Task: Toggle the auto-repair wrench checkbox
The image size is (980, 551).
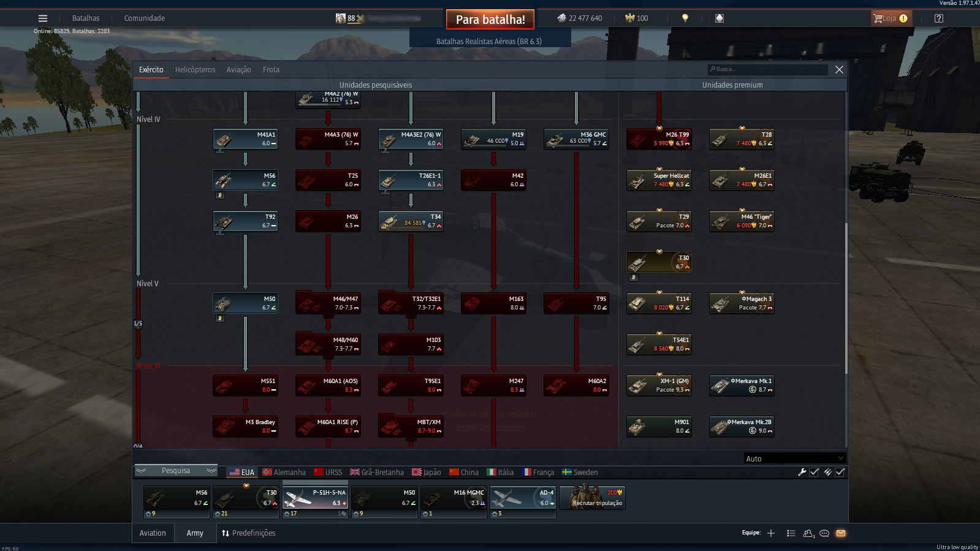Action: pyautogui.click(x=814, y=472)
